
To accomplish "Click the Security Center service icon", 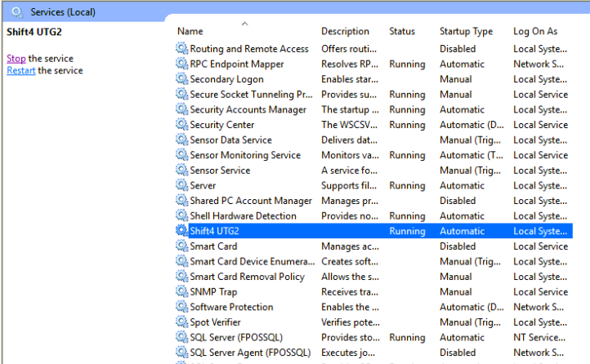I will tap(181, 125).
